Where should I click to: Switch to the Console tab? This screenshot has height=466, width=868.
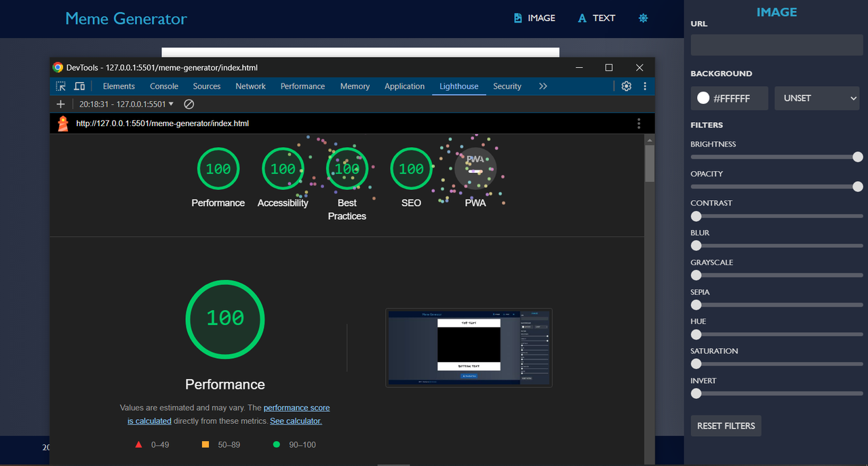164,86
